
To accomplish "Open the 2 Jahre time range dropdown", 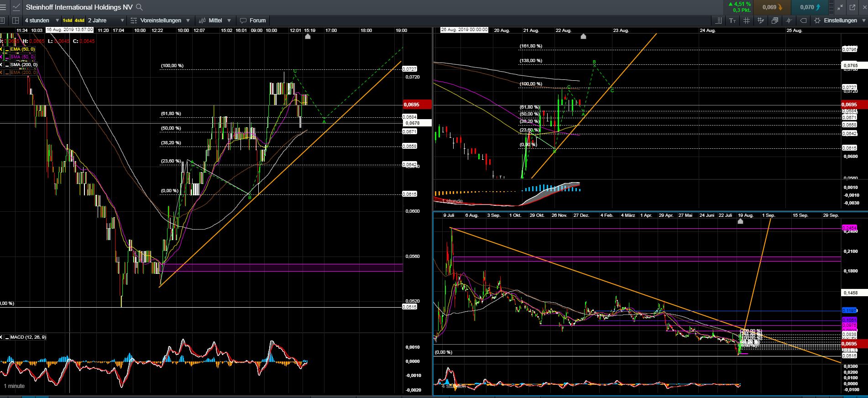I will point(106,21).
